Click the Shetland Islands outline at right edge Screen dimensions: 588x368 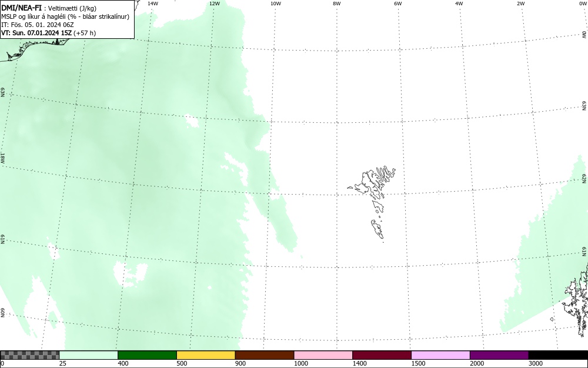(576, 300)
